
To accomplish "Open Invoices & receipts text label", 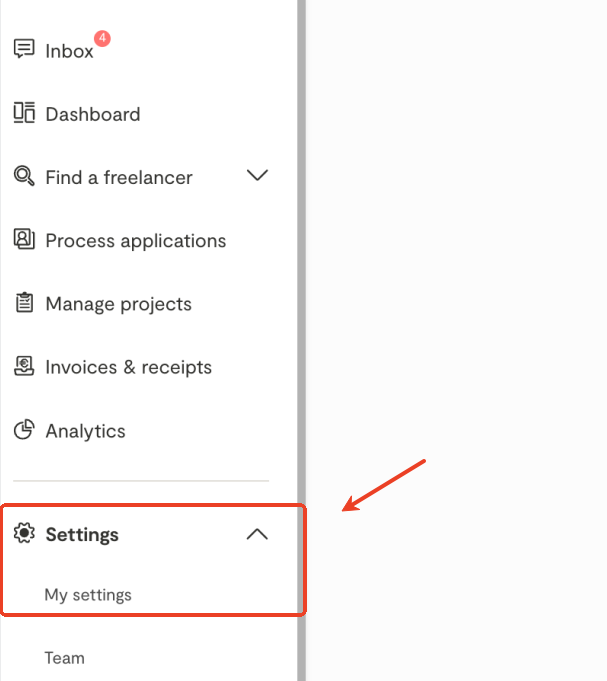I will tap(128, 368).
